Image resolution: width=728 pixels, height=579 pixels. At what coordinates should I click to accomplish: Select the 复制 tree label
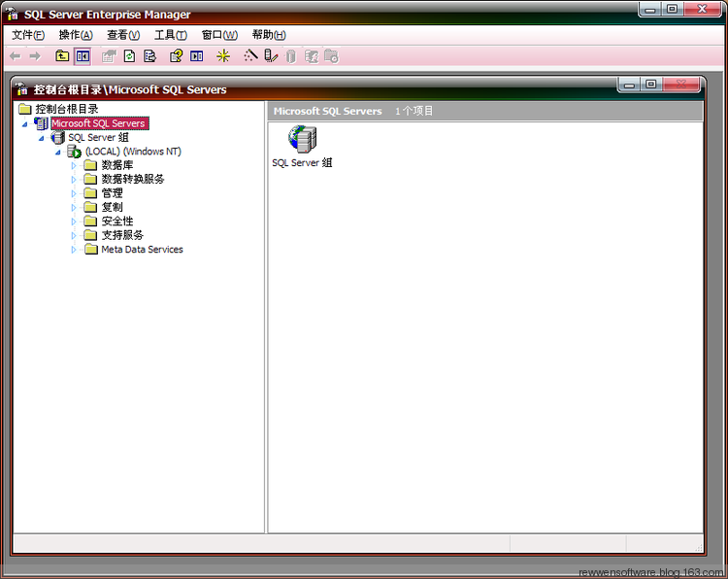tap(112, 207)
